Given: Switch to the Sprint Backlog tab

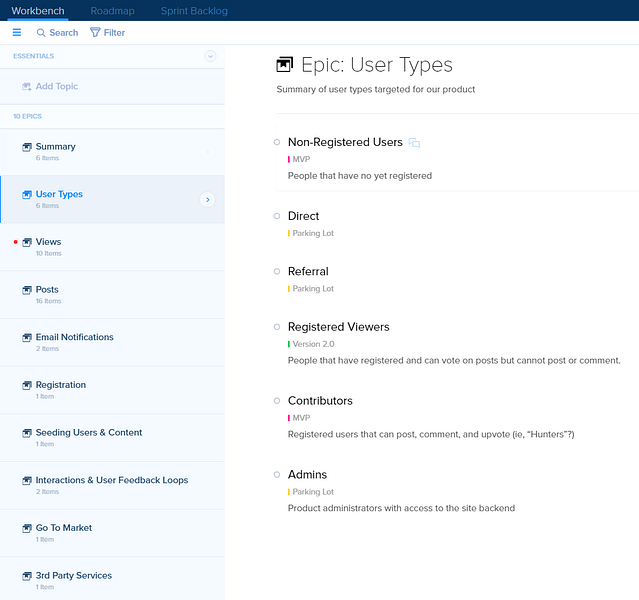Looking at the screenshot, I should (194, 11).
